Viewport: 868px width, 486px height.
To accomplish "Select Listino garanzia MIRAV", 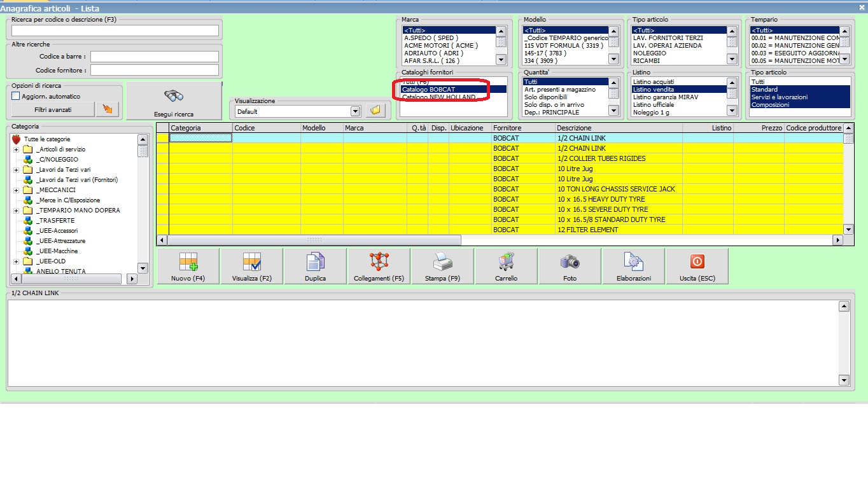I will pos(680,97).
